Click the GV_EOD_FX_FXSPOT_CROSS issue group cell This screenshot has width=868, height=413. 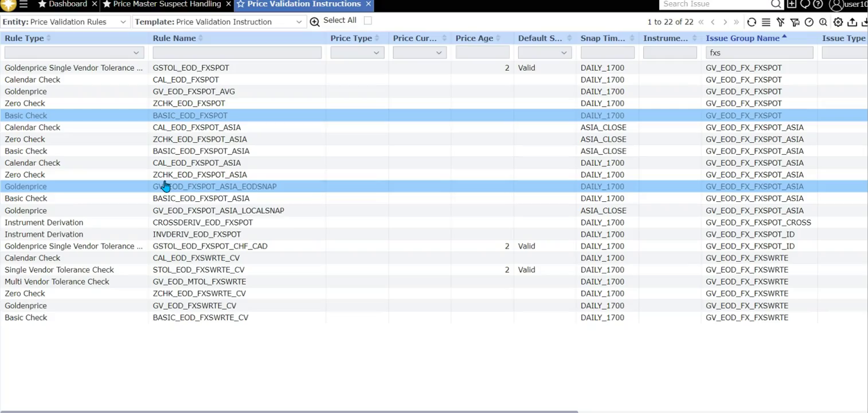[x=758, y=223]
